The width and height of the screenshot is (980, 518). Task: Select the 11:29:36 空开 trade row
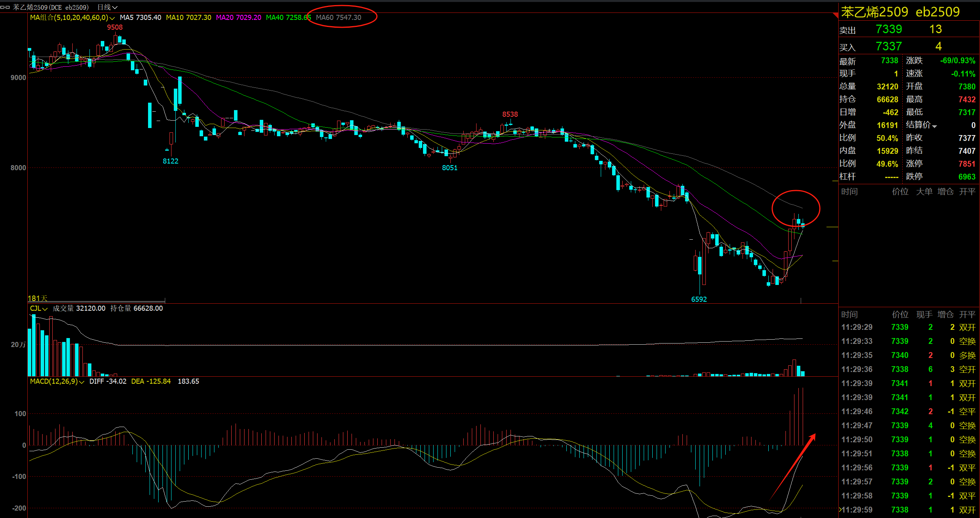(909, 370)
